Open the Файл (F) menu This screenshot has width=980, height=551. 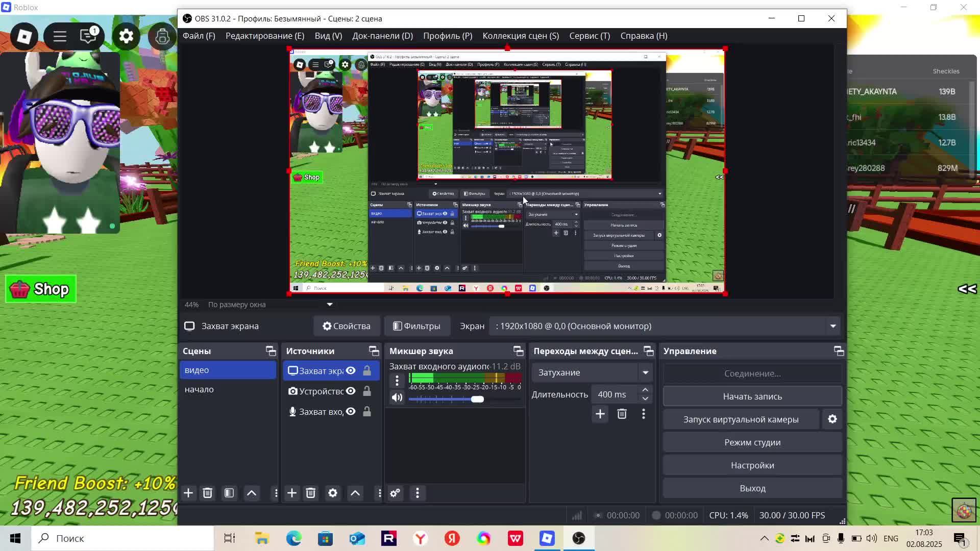point(199,36)
